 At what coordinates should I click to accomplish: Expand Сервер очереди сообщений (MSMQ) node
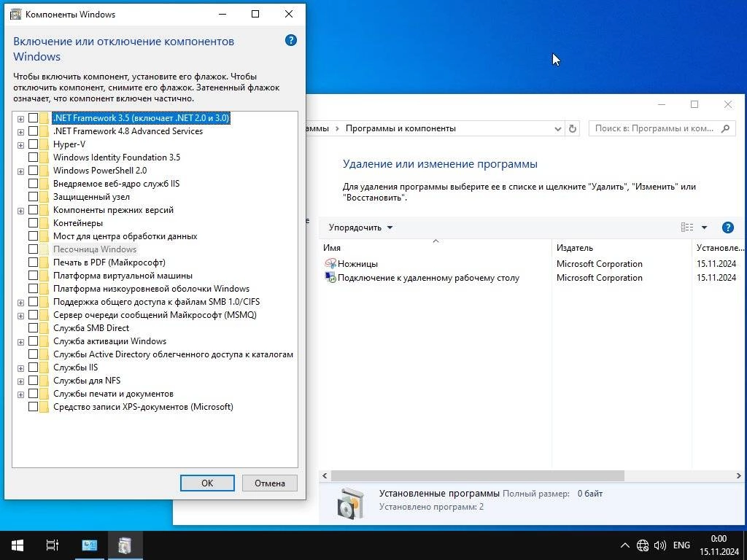coord(20,316)
